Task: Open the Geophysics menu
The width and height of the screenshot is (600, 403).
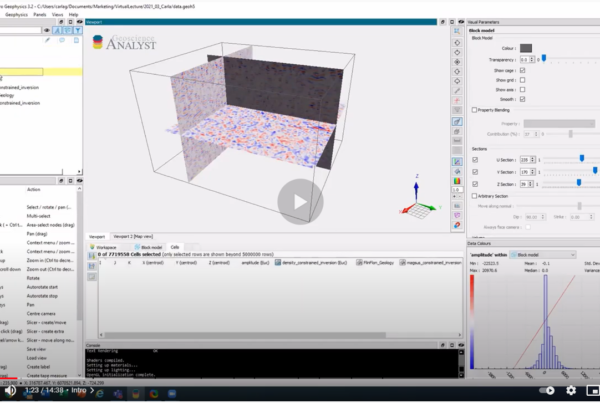Action: coord(15,15)
